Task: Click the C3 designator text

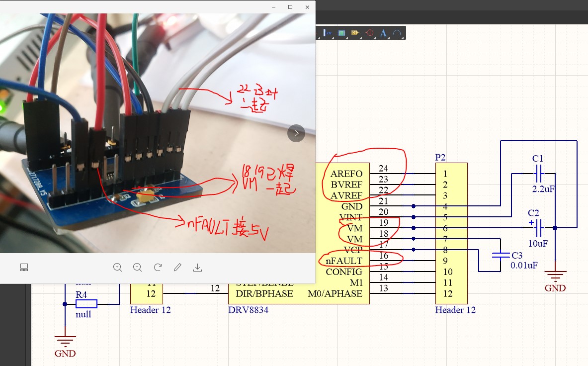Action: tap(517, 256)
